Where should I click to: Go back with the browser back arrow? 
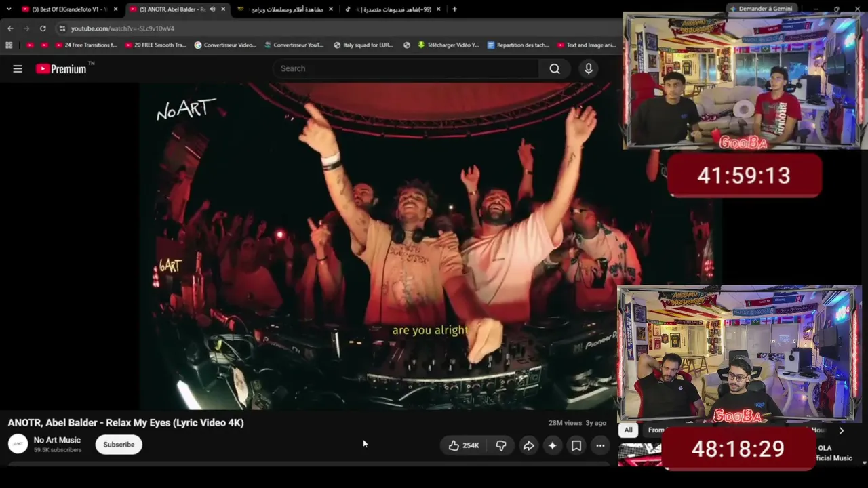(10, 28)
